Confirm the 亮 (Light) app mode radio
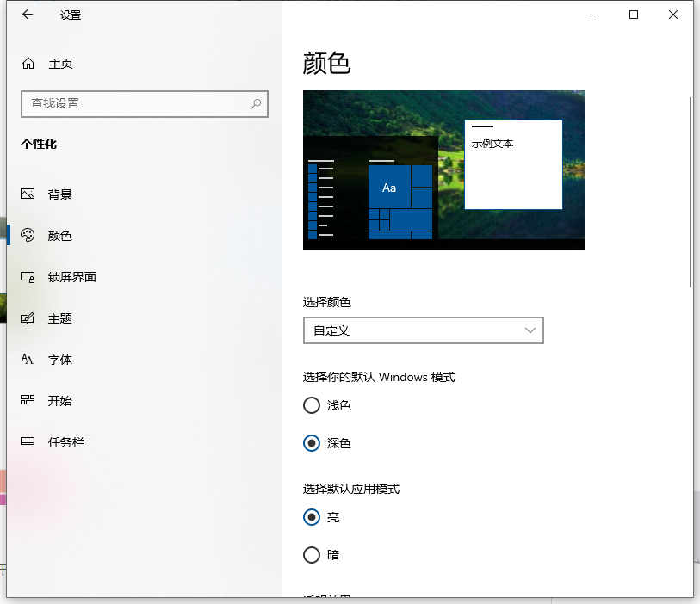 pyautogui.click(x=311, y=517)
